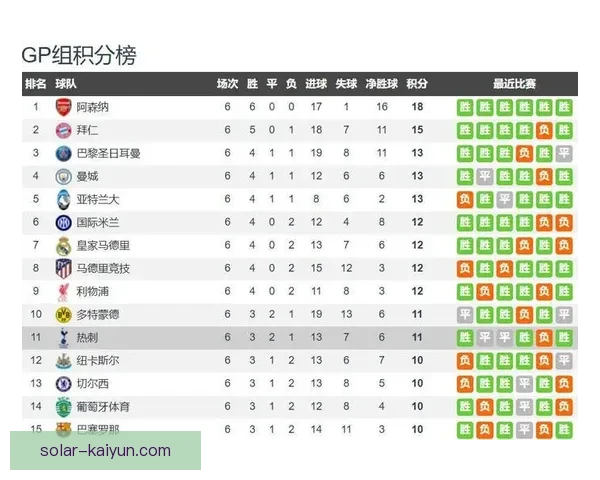Viewport: 600px width, 480px height.
Task: Click the Arsenal club crest icon
Action: tap(64, 107)
